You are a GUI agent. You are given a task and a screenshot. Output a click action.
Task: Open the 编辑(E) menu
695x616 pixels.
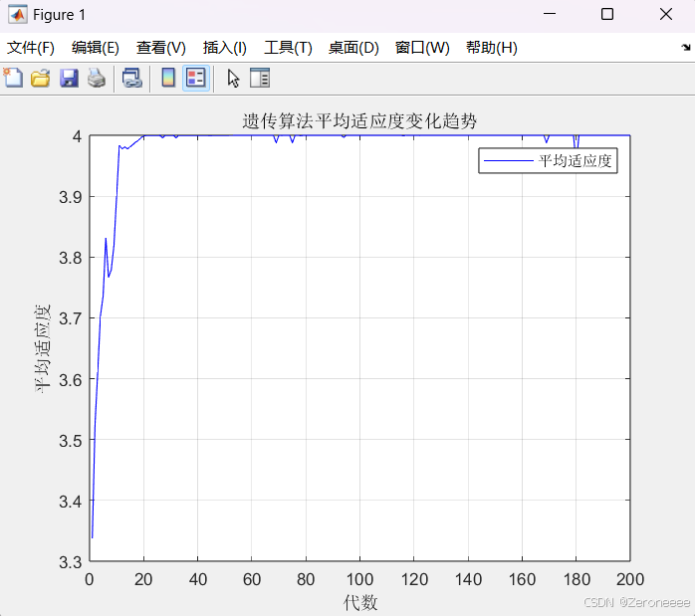(96, 48)
